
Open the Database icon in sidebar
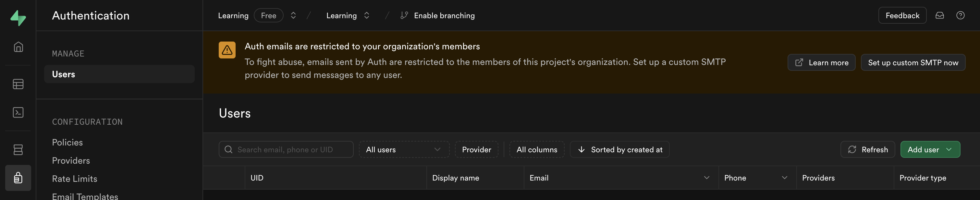pos(18,150)
